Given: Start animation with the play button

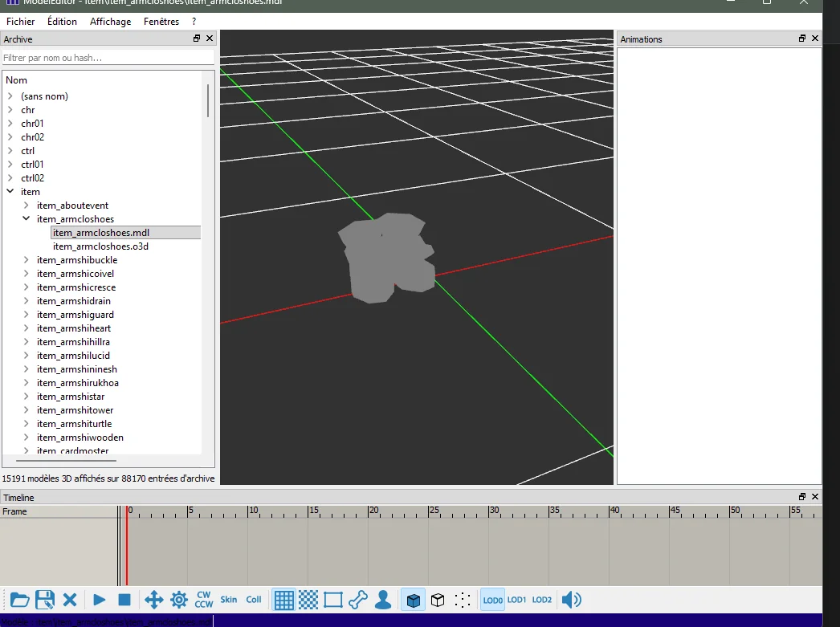Looking at the screenshot, I should point(99,600).
